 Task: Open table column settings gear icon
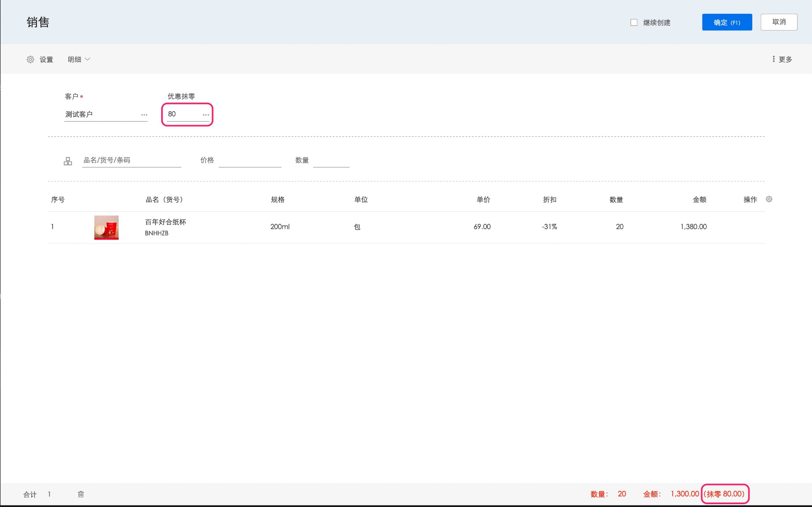pos(769,199)
